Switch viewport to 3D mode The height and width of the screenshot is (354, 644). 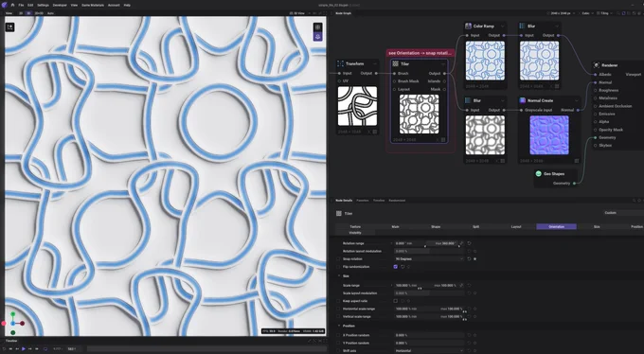click(28, 13)
